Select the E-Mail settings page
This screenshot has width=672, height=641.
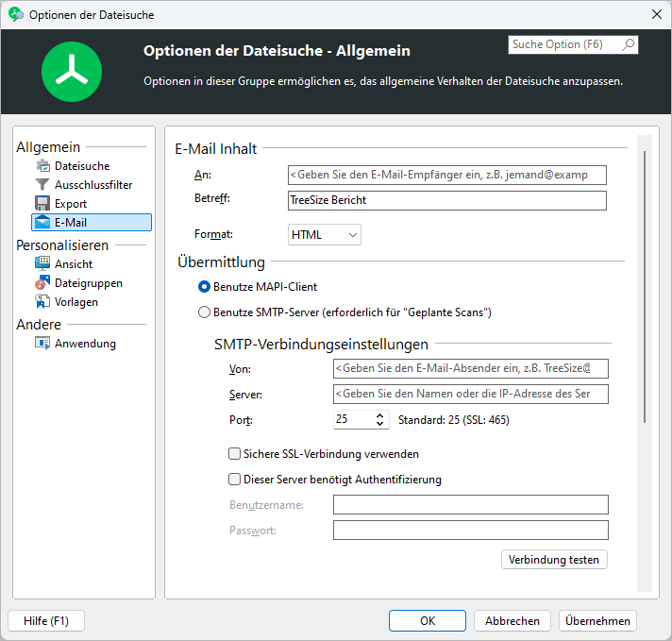(x=92, y=223)
